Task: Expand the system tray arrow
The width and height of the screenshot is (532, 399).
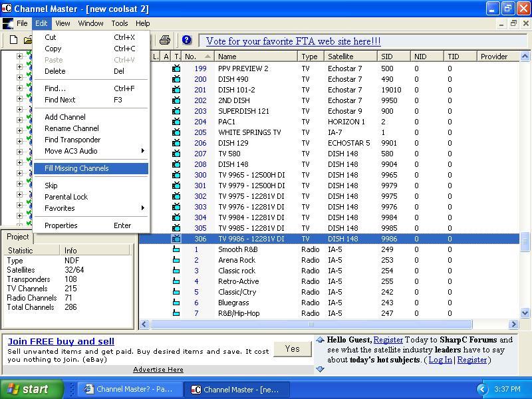Action: 482,389
